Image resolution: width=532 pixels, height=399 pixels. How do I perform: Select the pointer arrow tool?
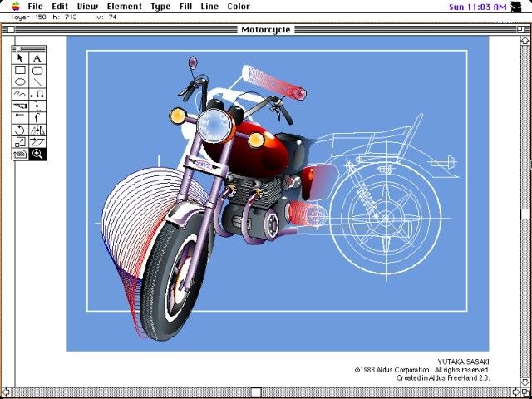coord(21,59)
